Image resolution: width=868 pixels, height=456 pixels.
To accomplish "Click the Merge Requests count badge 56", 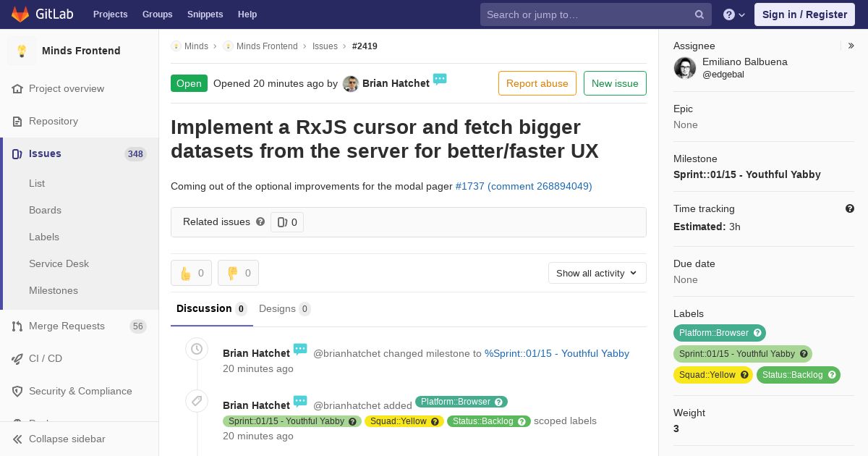I will tap(138, 326).
